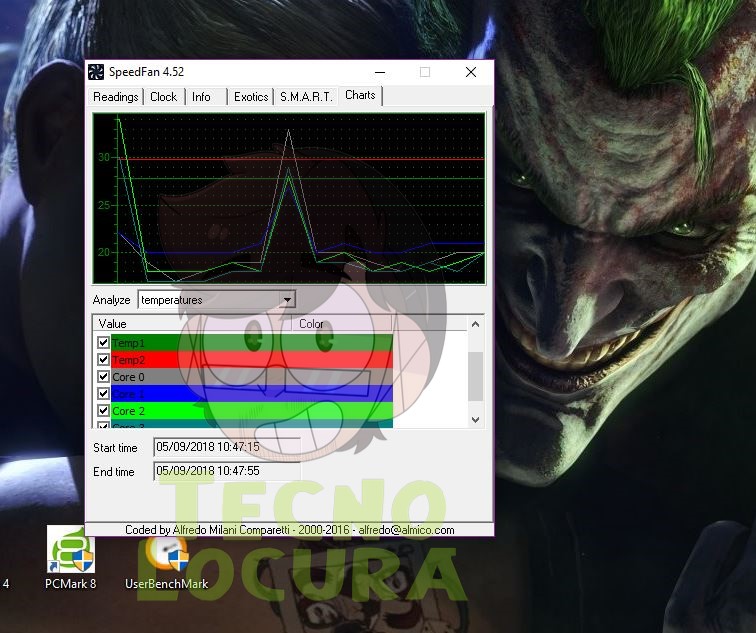The width and height of the screenshot is (756, 633).
Task: Switch to the Readings tab
Action: point(116,97)
